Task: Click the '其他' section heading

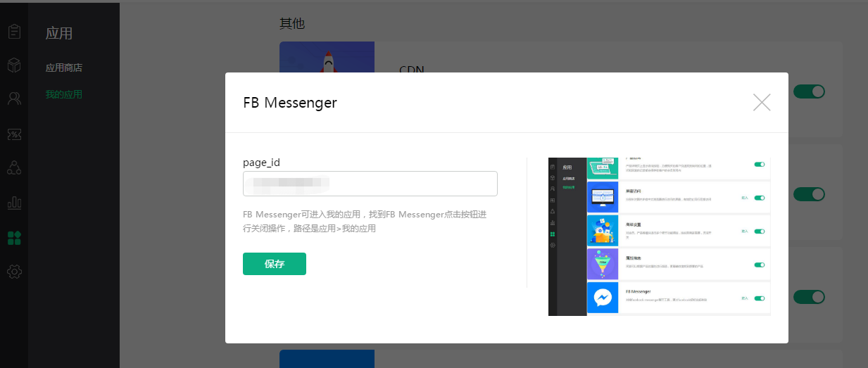Action: point(292,23)
